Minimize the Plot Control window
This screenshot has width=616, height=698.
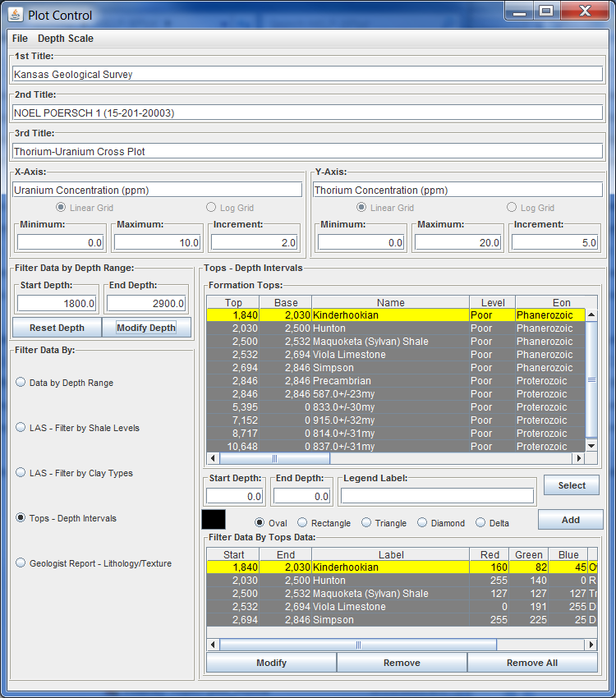tap(520, 11)
